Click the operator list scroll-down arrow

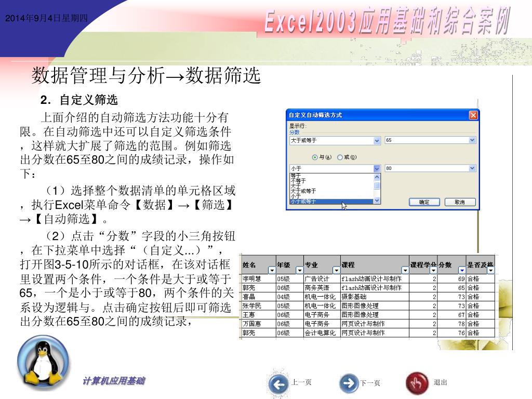pos(377,201)
